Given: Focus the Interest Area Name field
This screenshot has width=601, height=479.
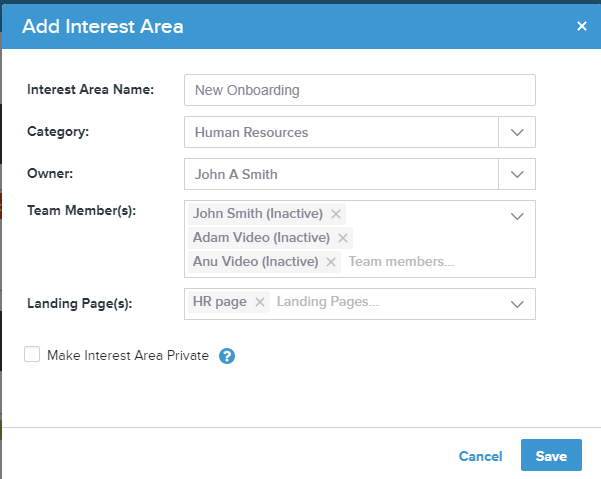Looking at the screenshot, I should click(x=360, y=90).
